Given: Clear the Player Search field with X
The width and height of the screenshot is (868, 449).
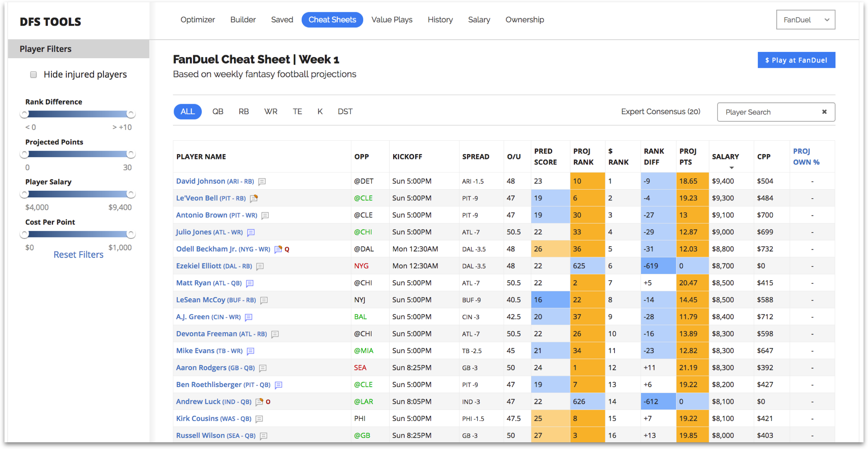Looking at the screenshot, I should click(x=823, y=112).
